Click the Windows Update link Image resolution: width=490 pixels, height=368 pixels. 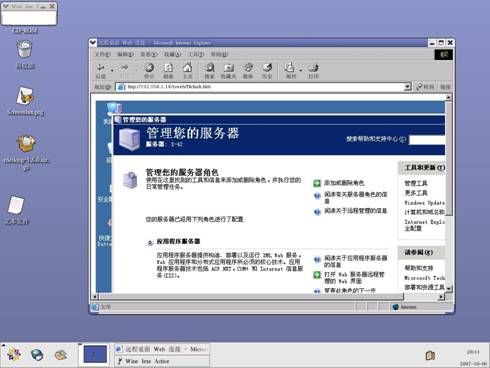tap(424, 203)
